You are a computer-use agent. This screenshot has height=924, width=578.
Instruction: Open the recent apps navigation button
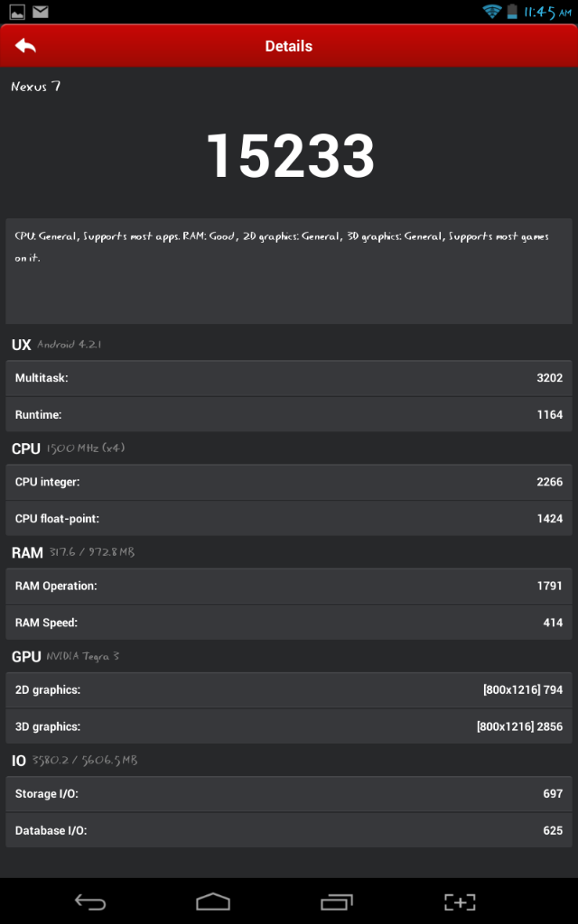[x=337, y=901]
